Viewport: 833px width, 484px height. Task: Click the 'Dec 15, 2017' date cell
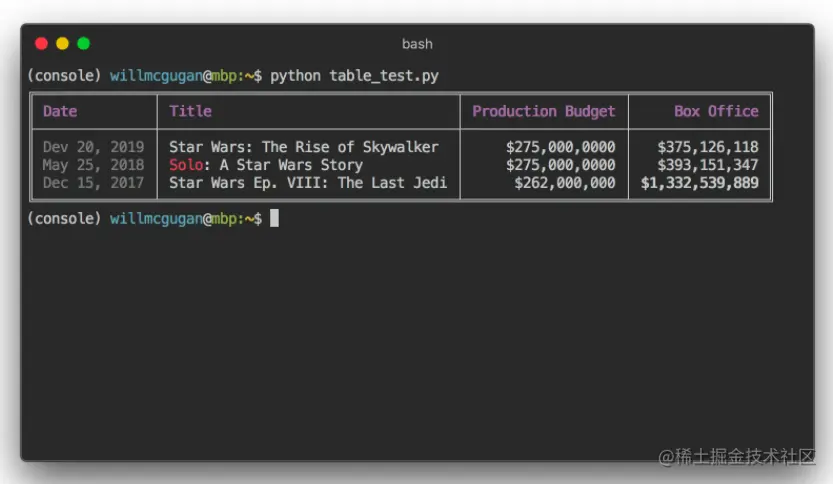(x=94, y=183)
